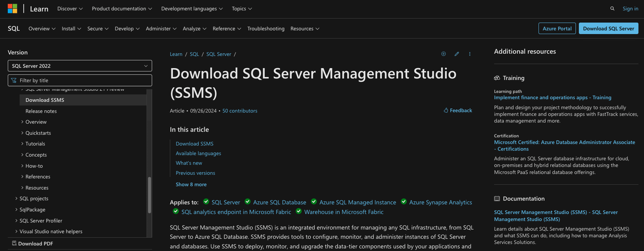Click the Microsoft logo
The height and width of the screenshot is (251, 644).
(13, 9)
